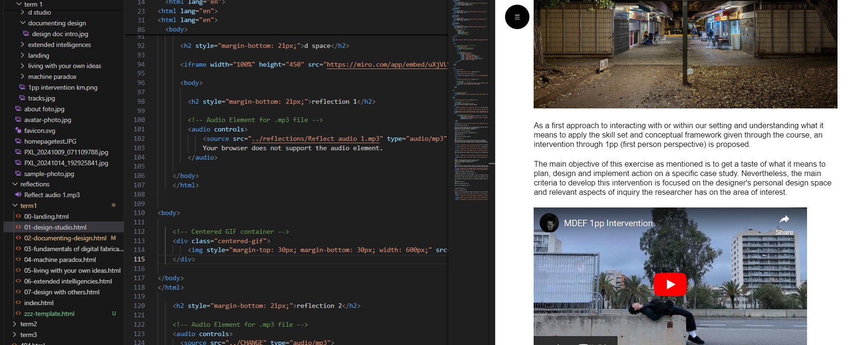Click the MDEF 1pp Intervention video title
The height and width of the screenshot is (345, 868).
[608, 223]
